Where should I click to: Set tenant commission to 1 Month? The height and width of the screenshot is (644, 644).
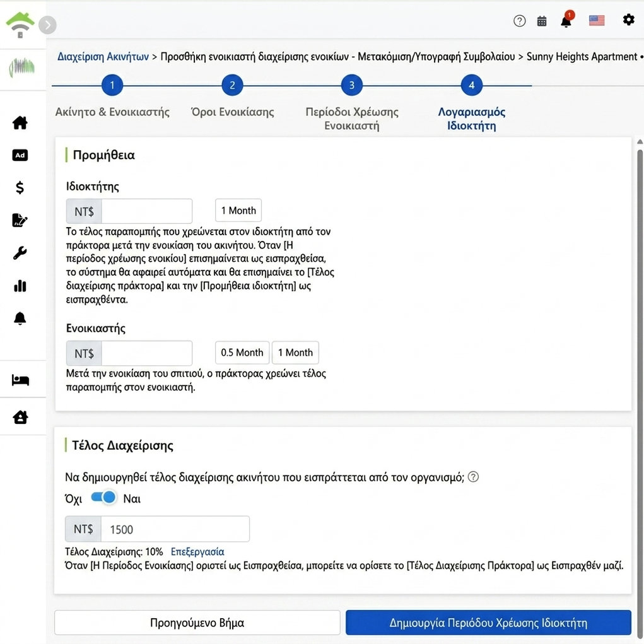click(295, 353)
